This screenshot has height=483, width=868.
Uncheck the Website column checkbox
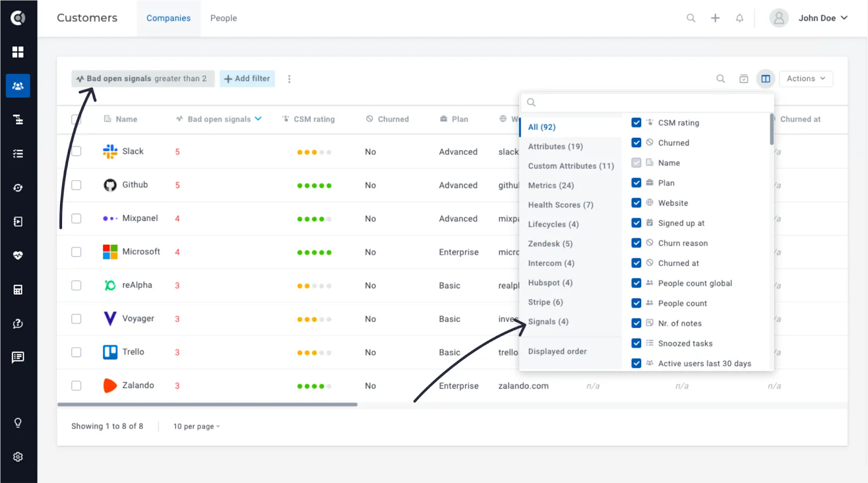pyautogui.click(x=636, y=203)
